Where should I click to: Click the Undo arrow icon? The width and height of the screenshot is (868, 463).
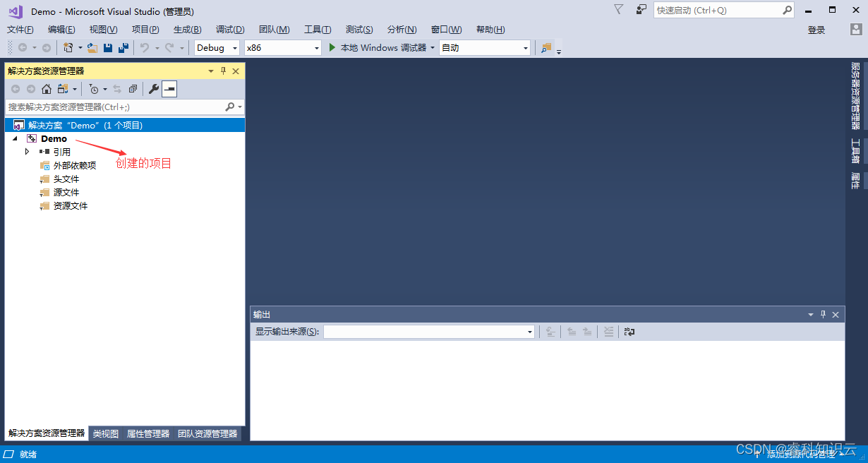(x=144, y=47)
